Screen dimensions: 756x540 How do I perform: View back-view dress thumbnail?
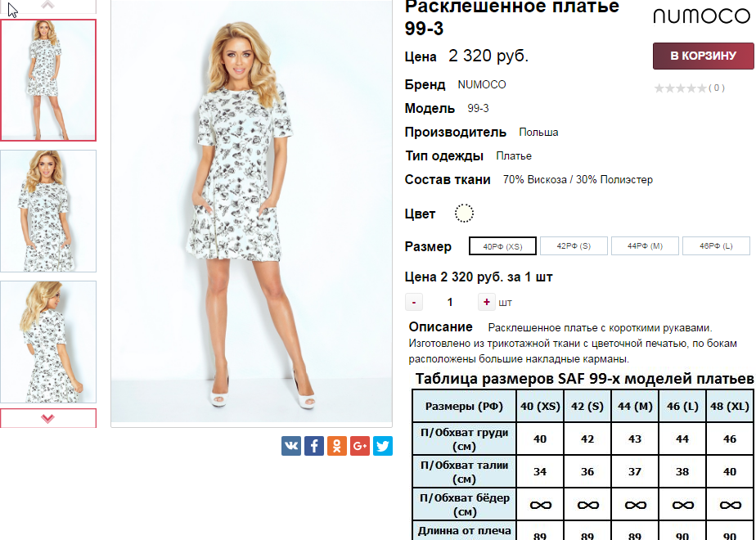(x=48, y=342)
